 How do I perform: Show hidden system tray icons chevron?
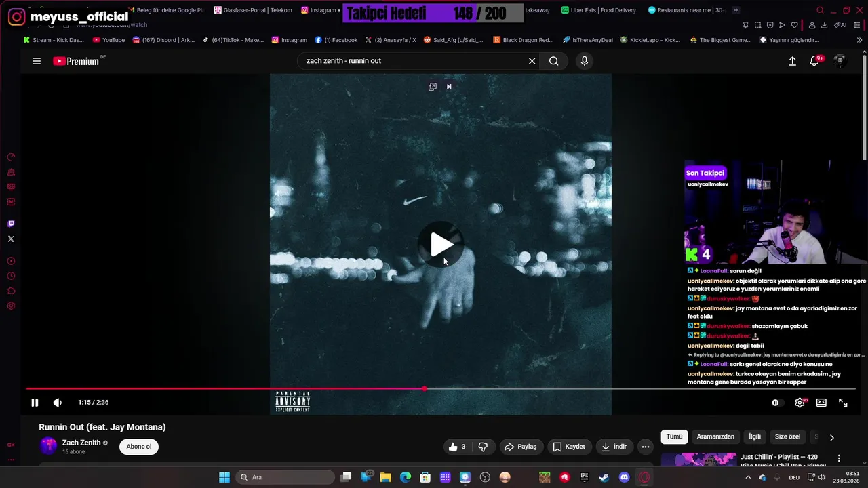[x=748, y=477]
